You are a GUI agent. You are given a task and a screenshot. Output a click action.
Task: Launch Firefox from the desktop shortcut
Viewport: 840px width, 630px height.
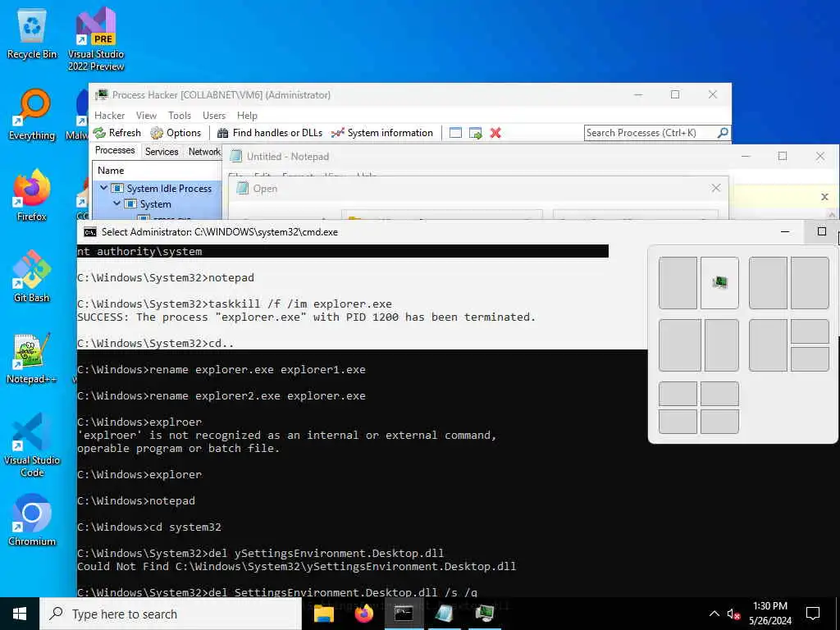(32, 195)
